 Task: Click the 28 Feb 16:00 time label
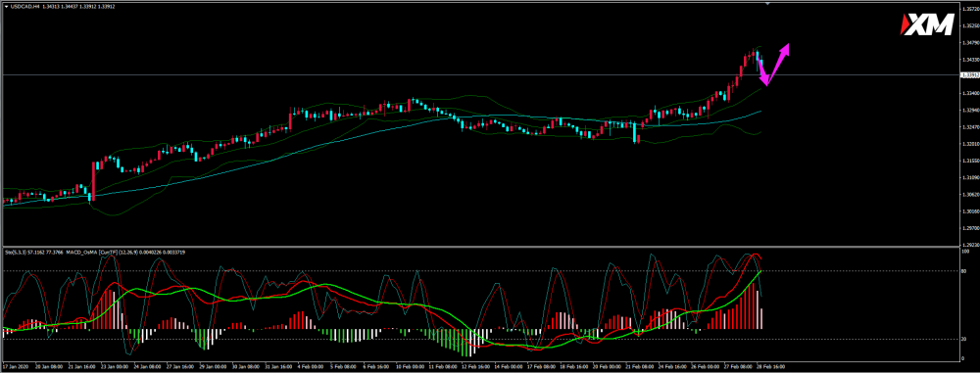point(772,365)
